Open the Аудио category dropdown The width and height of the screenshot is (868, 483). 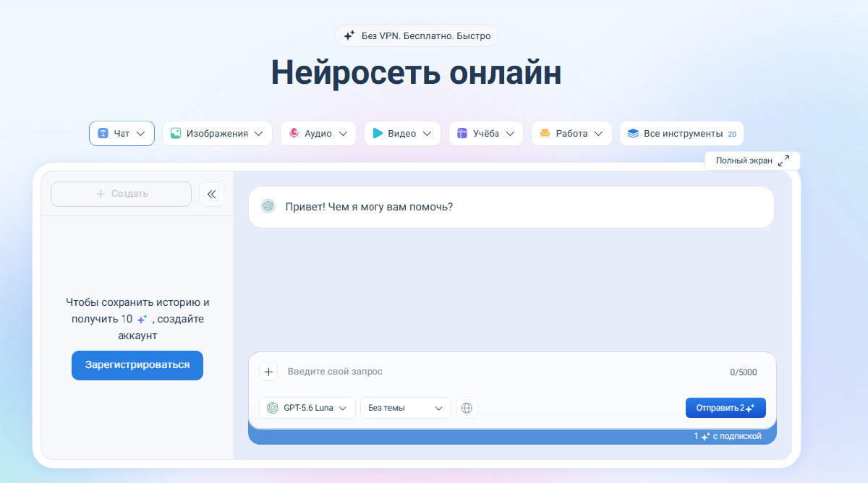pos(318,133)
